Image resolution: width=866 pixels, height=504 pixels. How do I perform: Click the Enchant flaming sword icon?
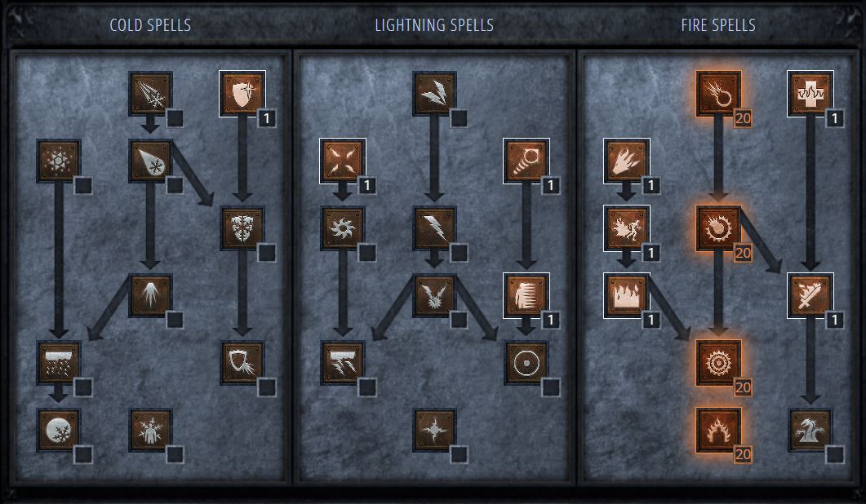(x=810, y=295)
